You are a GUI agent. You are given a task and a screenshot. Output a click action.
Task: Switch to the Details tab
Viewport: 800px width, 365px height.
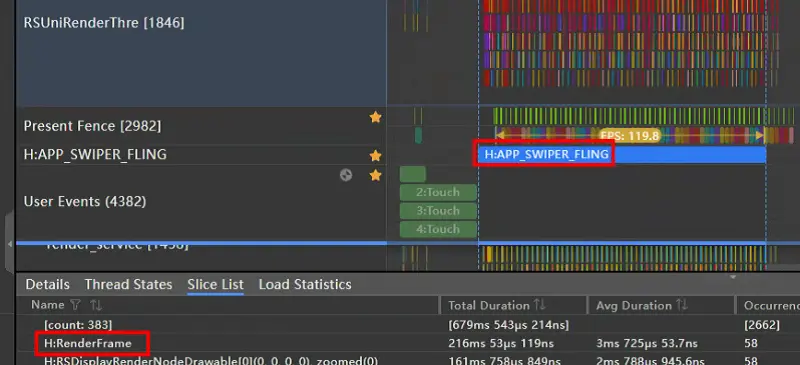point(47,284)
